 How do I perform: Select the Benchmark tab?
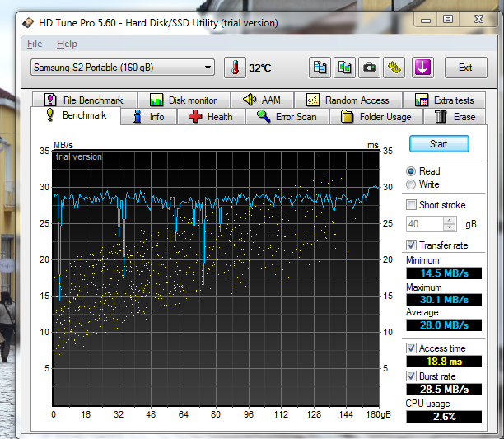76,115
